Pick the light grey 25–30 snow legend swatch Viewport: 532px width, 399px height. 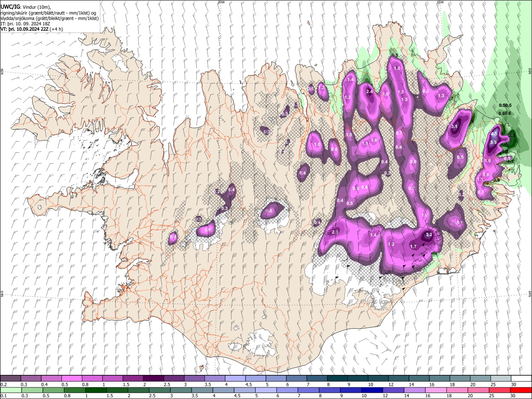click(501, 379)
